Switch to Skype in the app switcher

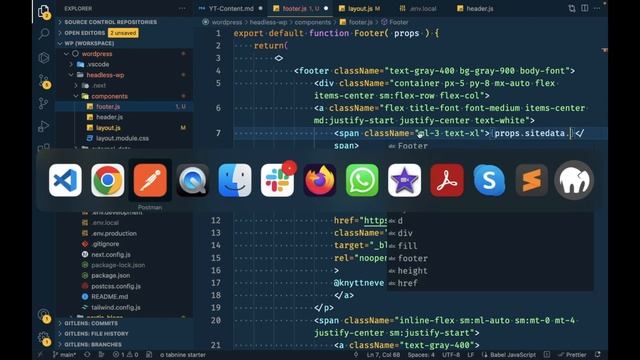[x=489, y=180]
